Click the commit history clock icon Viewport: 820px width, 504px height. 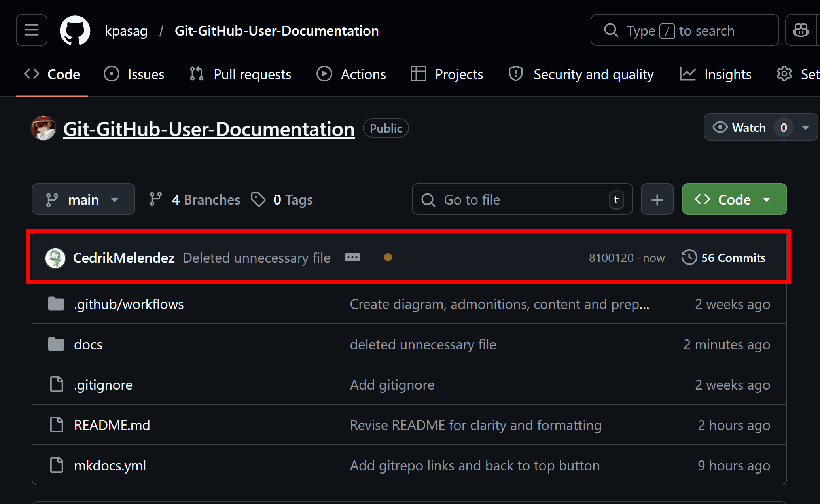tap(689, 257)
